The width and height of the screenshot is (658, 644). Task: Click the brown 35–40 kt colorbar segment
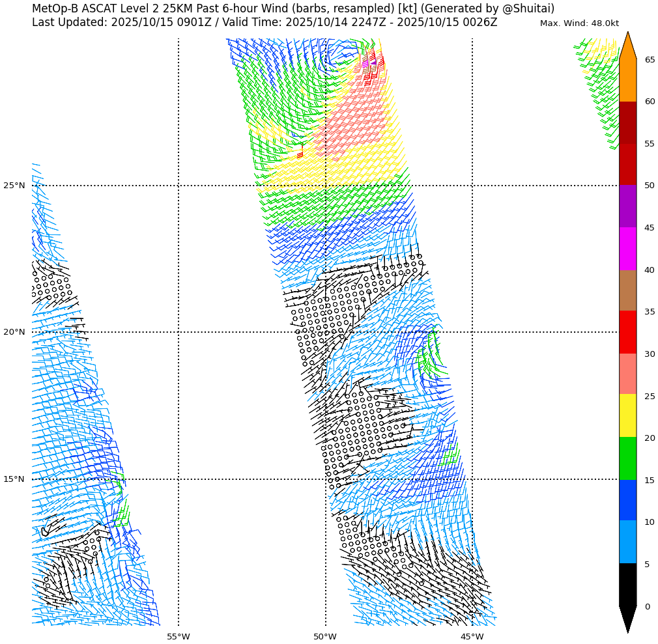[627, 290]
